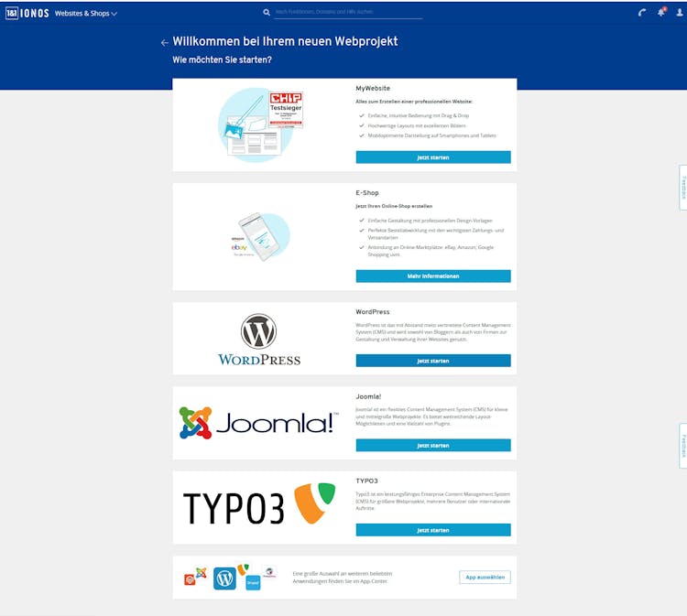Click Mehr Informationen for E-Shop
Viewport: 687px width, 616px height.
(433, 276)
